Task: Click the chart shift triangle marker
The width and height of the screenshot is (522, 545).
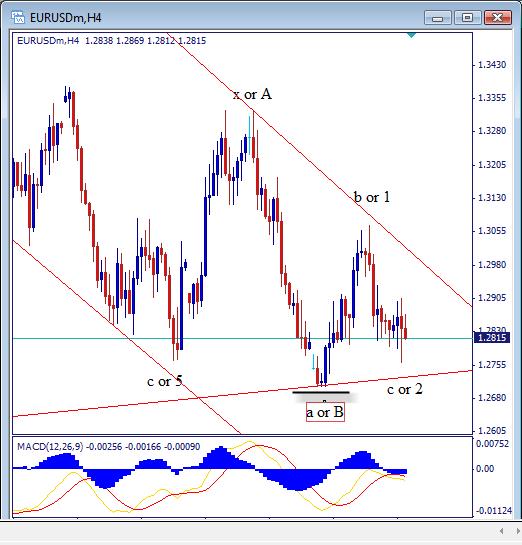Action: [411, 35]
